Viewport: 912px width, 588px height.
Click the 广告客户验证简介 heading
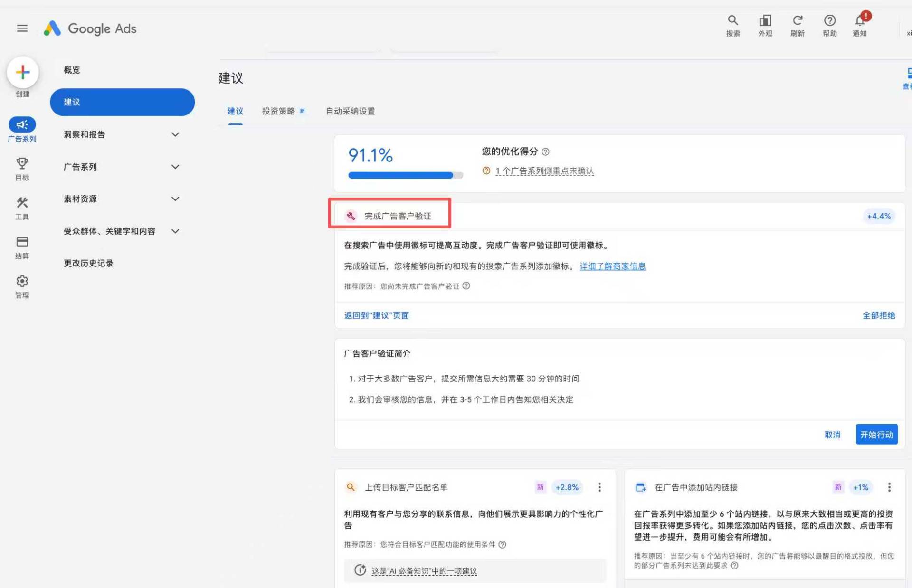[377, 353]
